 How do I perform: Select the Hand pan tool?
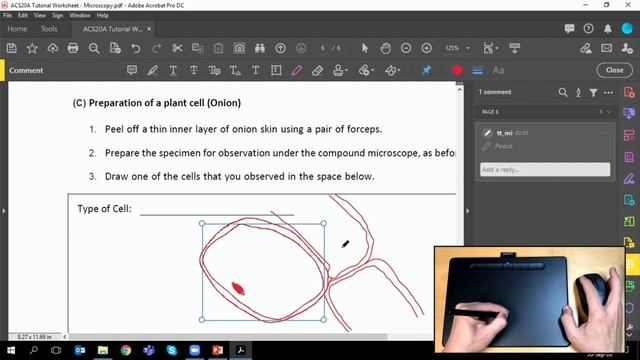(385, 48)
